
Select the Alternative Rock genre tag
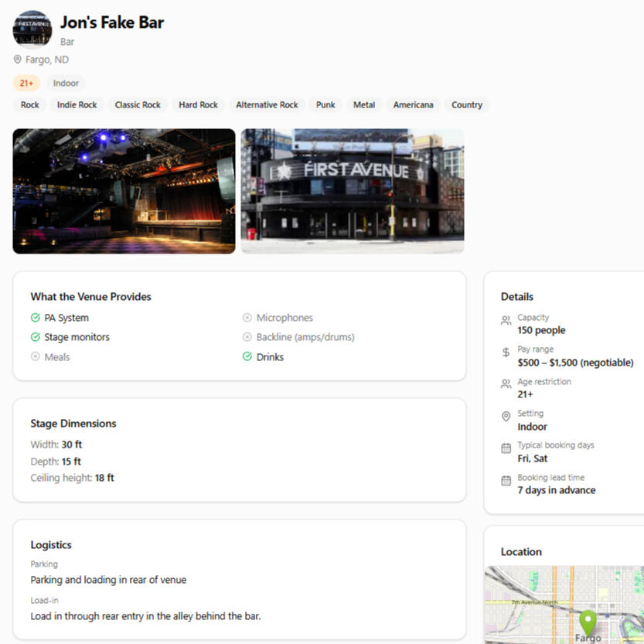tap(267, 105)
